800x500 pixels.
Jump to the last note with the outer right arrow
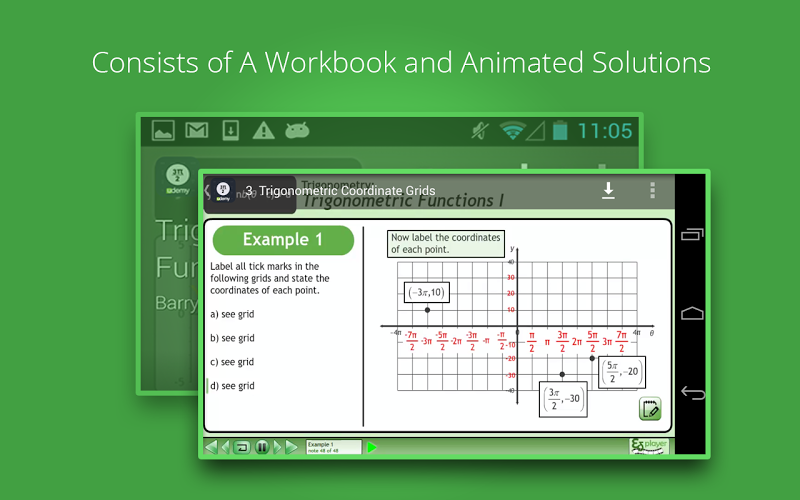point(291,447)
